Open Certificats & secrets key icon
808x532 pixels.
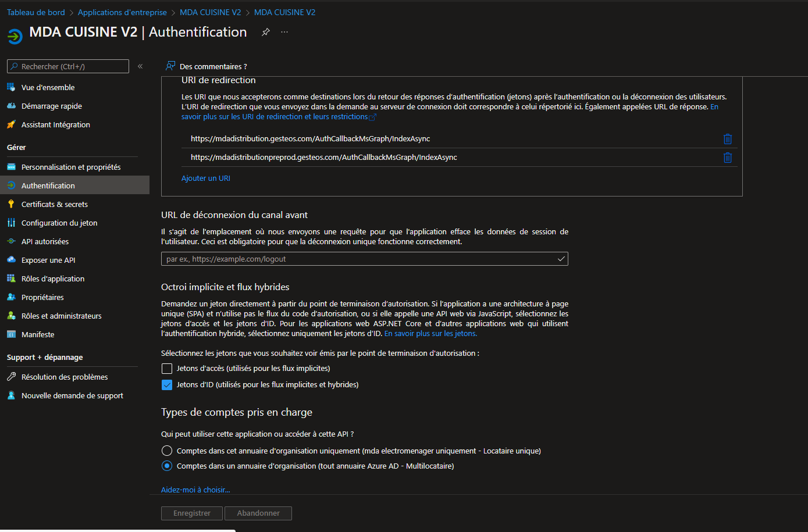click(x=11, y=204)
